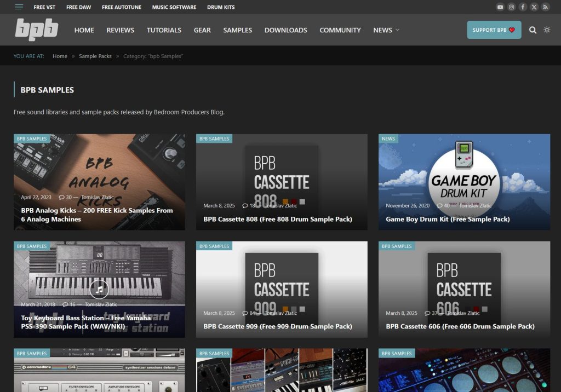Click the music note icon on Toy Keyboard card

(99, 289)
